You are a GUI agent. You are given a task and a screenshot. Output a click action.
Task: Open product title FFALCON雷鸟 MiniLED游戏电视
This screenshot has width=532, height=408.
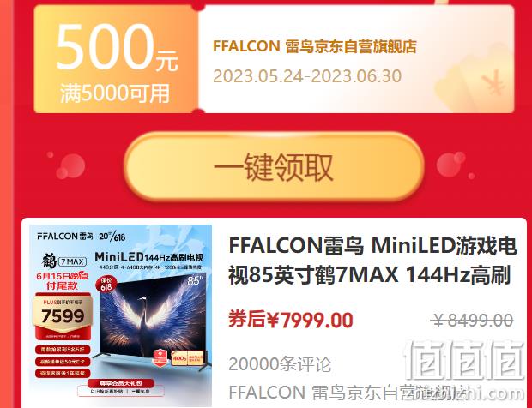pos(373,260)
